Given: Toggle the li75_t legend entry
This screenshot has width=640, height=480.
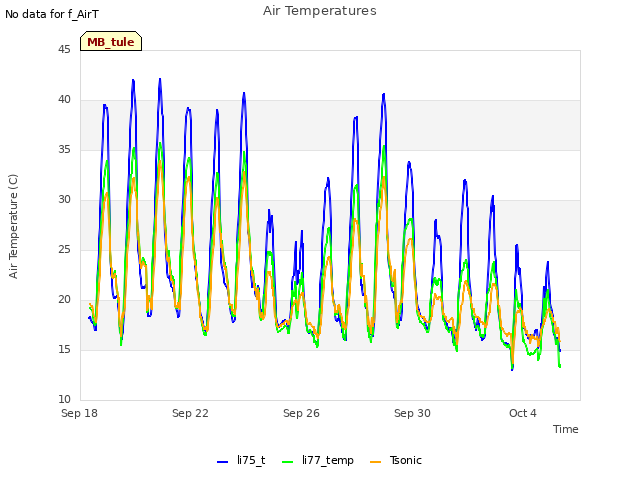Looking at the screenshot, I should tap(241, 460).
